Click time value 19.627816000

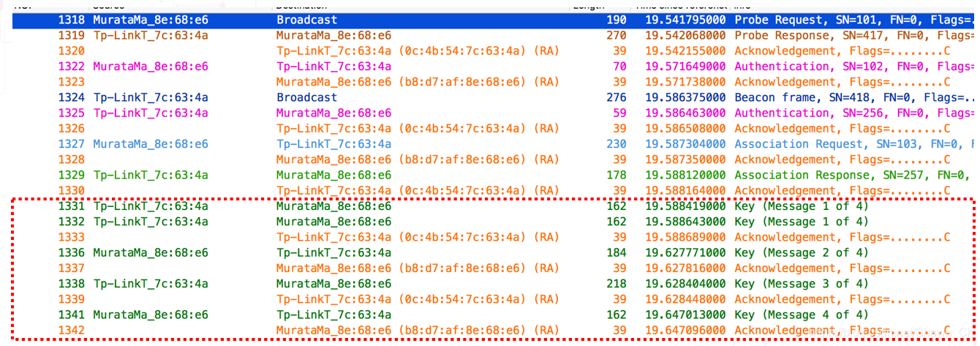[686, 268]
